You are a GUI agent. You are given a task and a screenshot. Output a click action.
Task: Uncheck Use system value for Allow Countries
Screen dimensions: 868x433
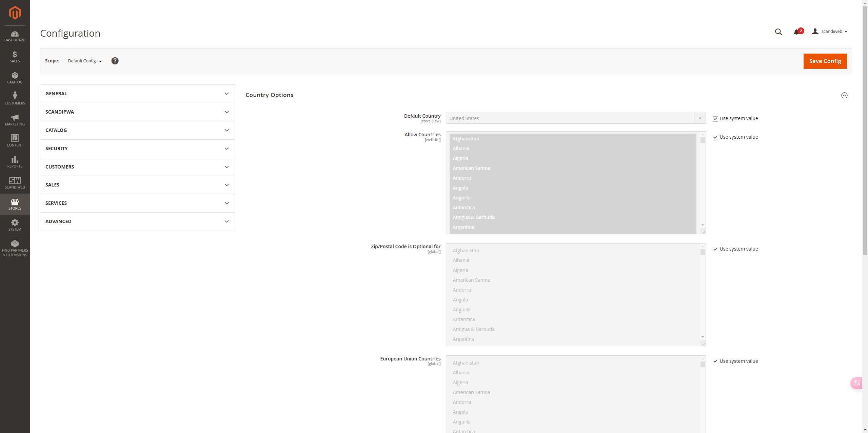[715, 137]
